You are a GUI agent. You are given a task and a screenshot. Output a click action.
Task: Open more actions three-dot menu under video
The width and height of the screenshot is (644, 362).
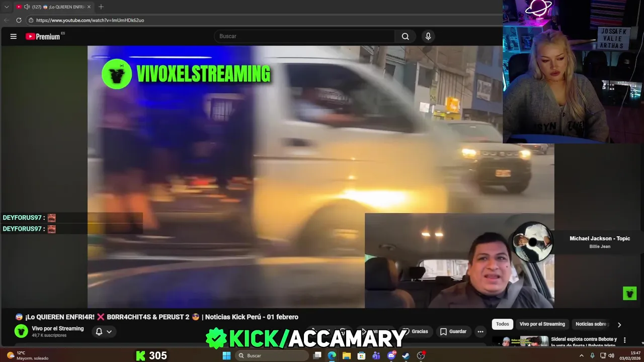pos(480,331)
